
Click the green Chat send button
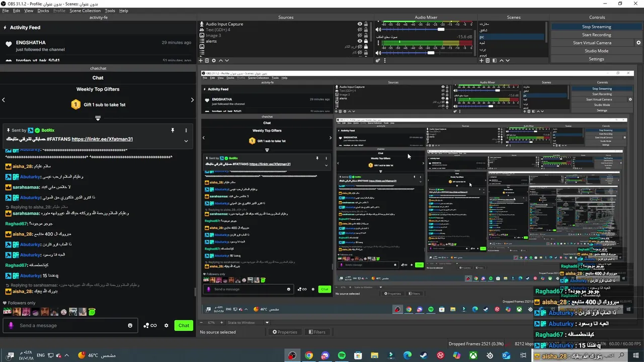(184, 325)
